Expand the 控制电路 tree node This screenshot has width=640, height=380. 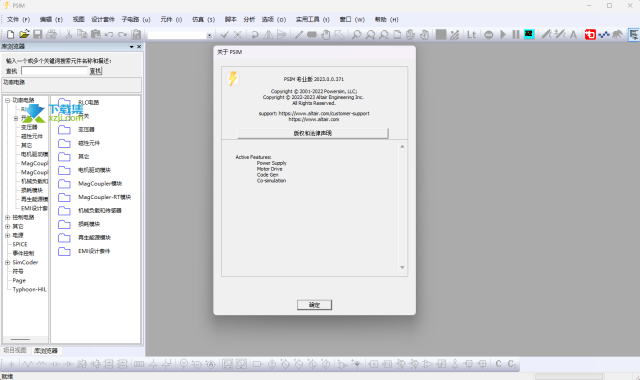click(7, 217)
